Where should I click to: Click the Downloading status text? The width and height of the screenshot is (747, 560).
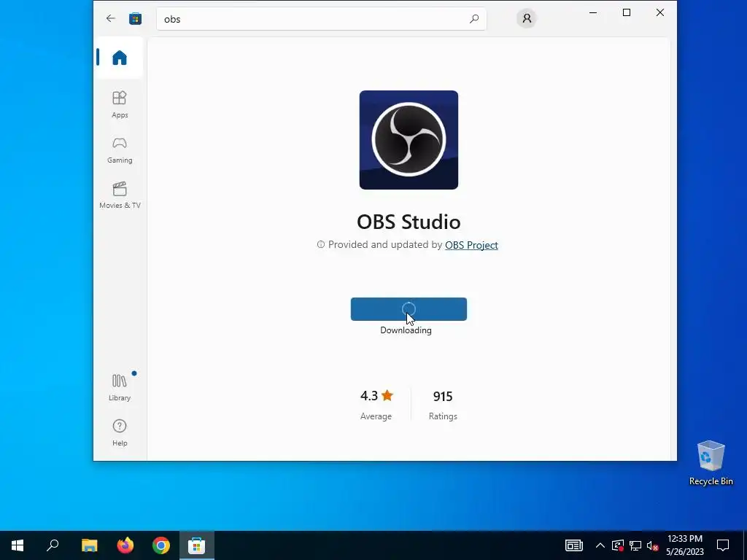coord(406,330)
